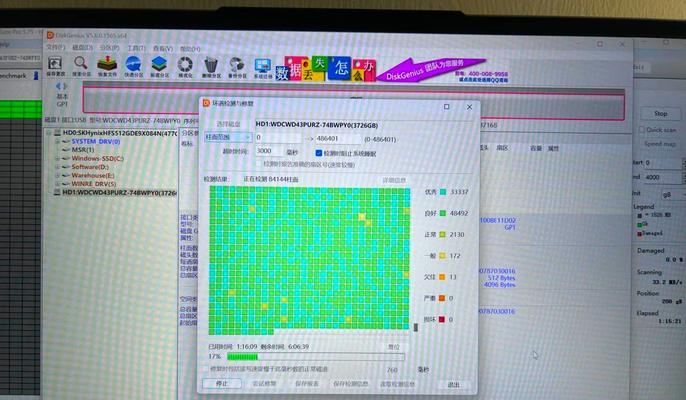Screen dimensions: 686x400
Task: Click the Backup Partition disc icon
Action: tap(237, 65)
